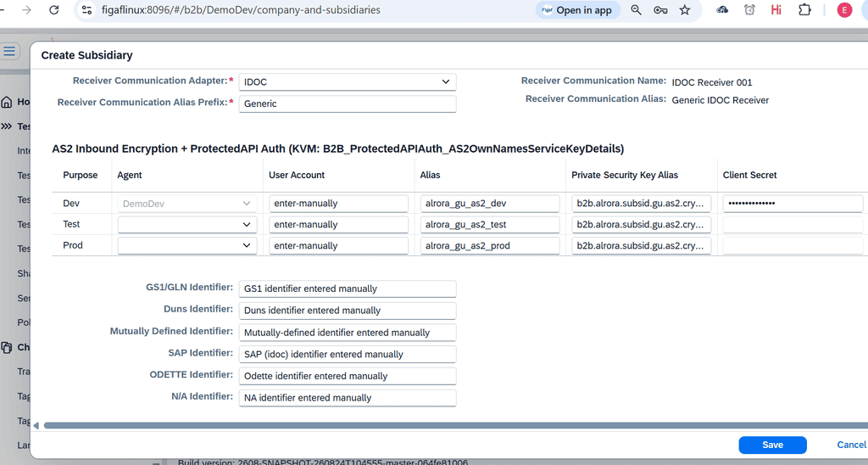Image resolution: width=868 pixels, height=465 pixels.
Task: Click the 'Generic IDOC Receiver' alias value
Action: point(721,100)
